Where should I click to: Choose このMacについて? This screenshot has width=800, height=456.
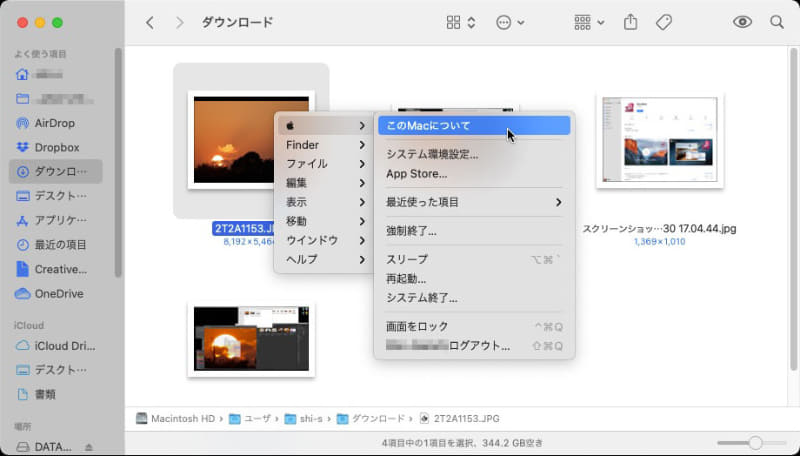pyautogui.click(x=474, y=125)
